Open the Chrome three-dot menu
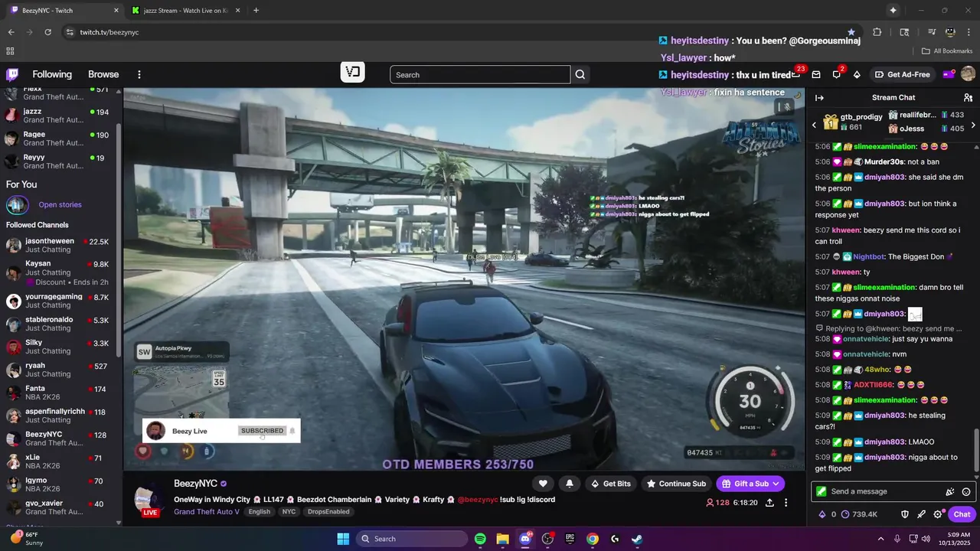The height and width of the screenshot is (551, 980). 968,32
